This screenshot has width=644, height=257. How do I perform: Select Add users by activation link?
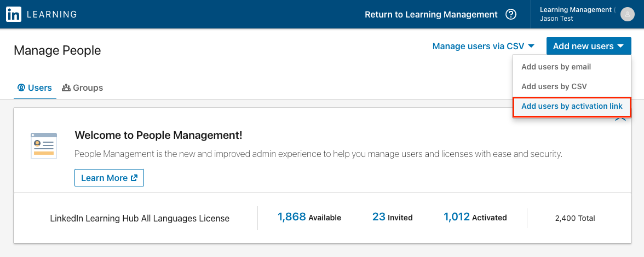click(x=572, y=107)
